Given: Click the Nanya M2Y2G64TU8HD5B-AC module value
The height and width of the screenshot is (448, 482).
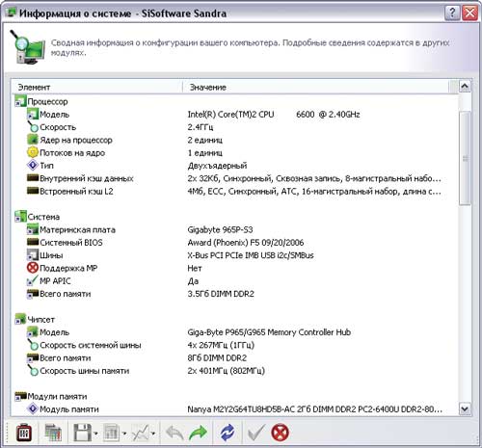Looking at the screenshot, I should [315, 409].
